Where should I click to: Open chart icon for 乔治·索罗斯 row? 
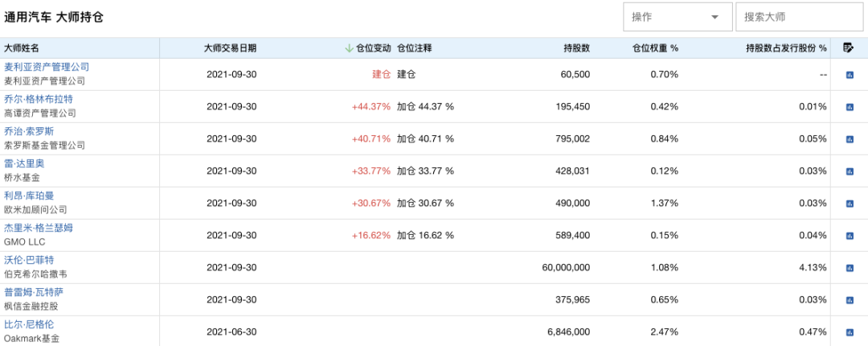coord(850,139)
